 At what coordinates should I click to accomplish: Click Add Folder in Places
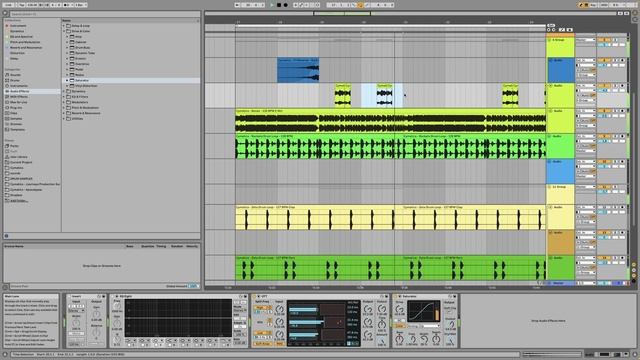[x=19, y=201]
